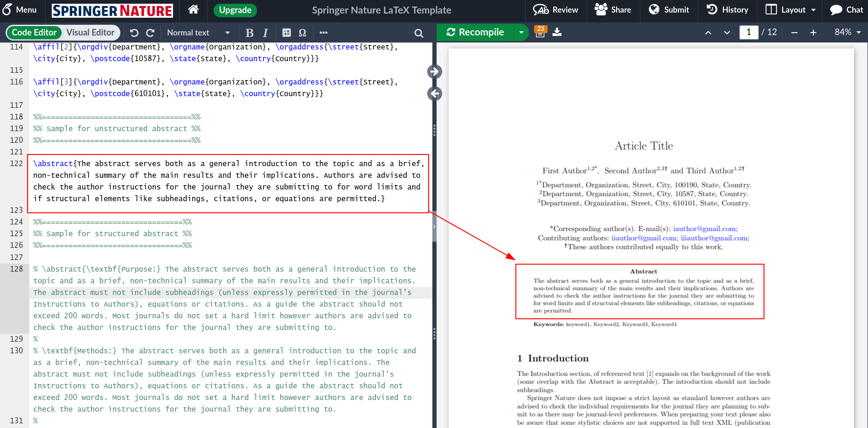Open the Recompile options dropdown arrow
This screenshot has width=868, height=428.
pos(521,32)
